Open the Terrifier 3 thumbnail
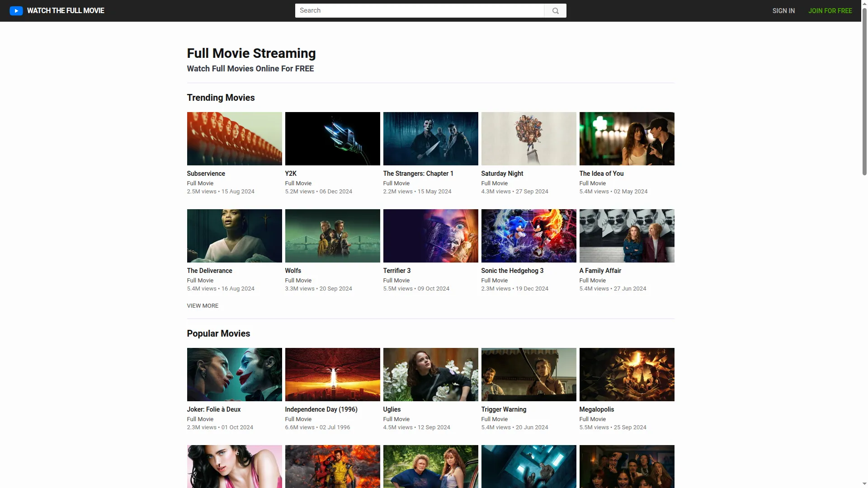This screenshot has height=488, width=868. (x=430, y=236)
